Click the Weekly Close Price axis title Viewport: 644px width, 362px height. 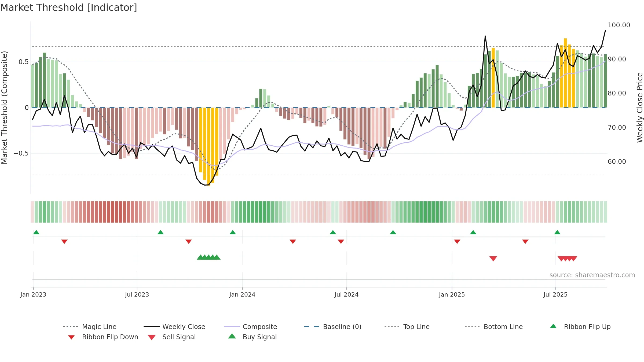click(x=640, y=108)
